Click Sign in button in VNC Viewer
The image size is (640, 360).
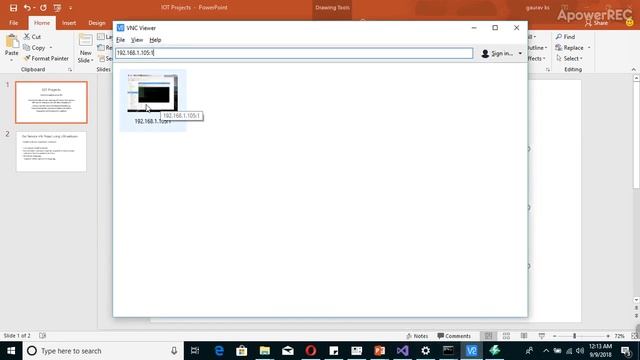point(497,53)
